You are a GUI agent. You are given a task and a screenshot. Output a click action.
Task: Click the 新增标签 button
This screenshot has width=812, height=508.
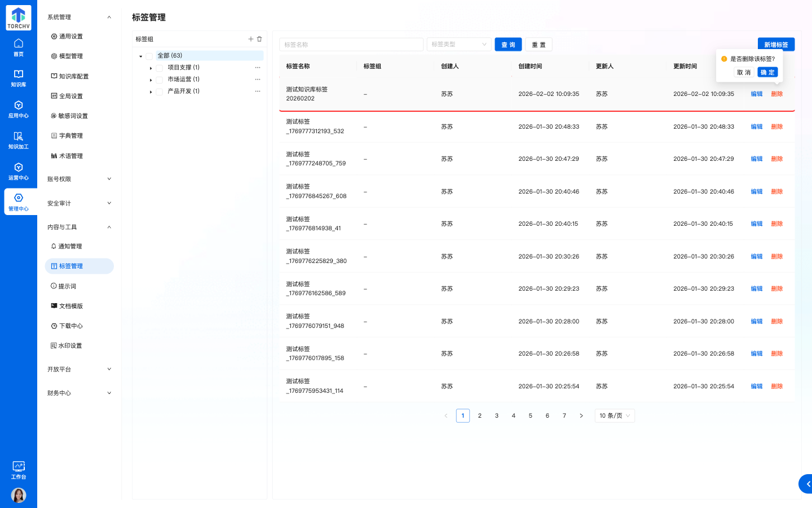pos(776,45)
